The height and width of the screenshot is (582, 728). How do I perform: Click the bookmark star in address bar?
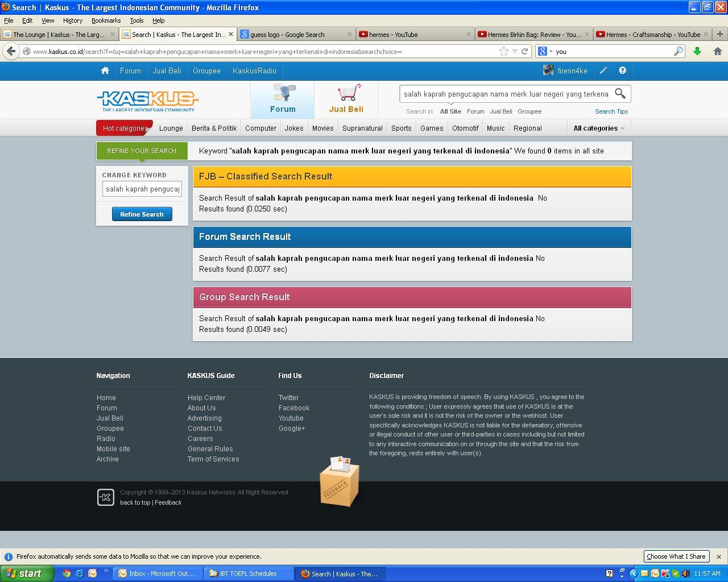503,51
